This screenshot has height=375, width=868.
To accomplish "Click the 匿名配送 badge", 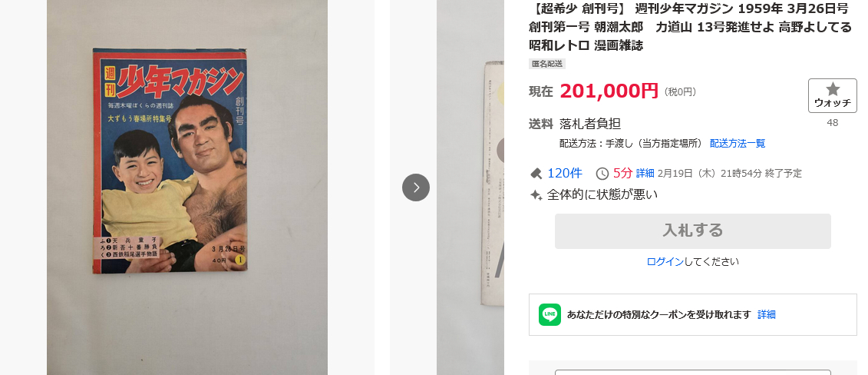I will coord(547,64).
